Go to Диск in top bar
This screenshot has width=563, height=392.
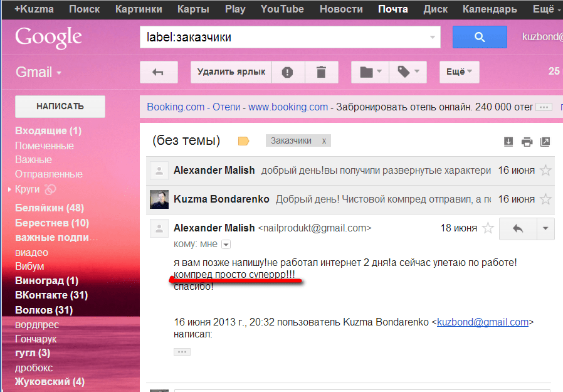click(x=435, y=9)
